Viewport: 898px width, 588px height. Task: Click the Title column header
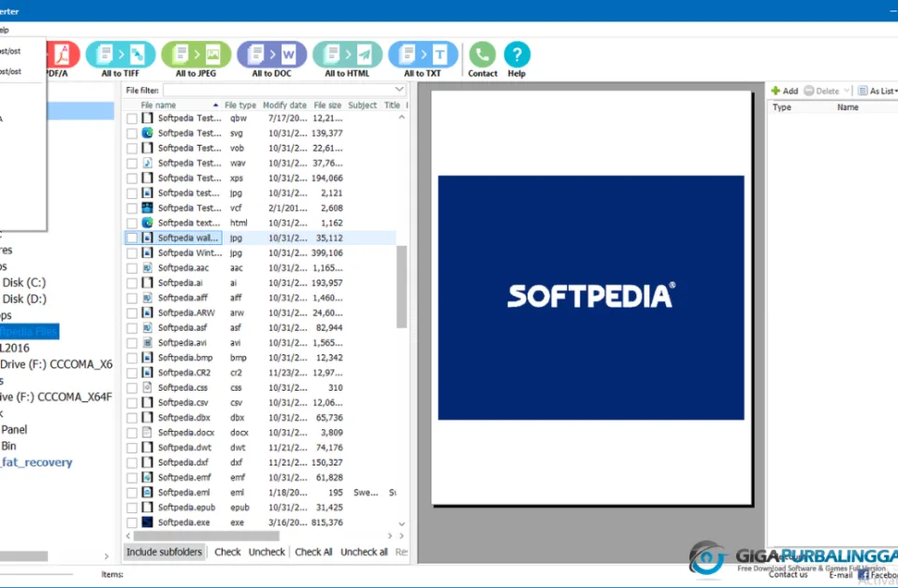[392, 106]
